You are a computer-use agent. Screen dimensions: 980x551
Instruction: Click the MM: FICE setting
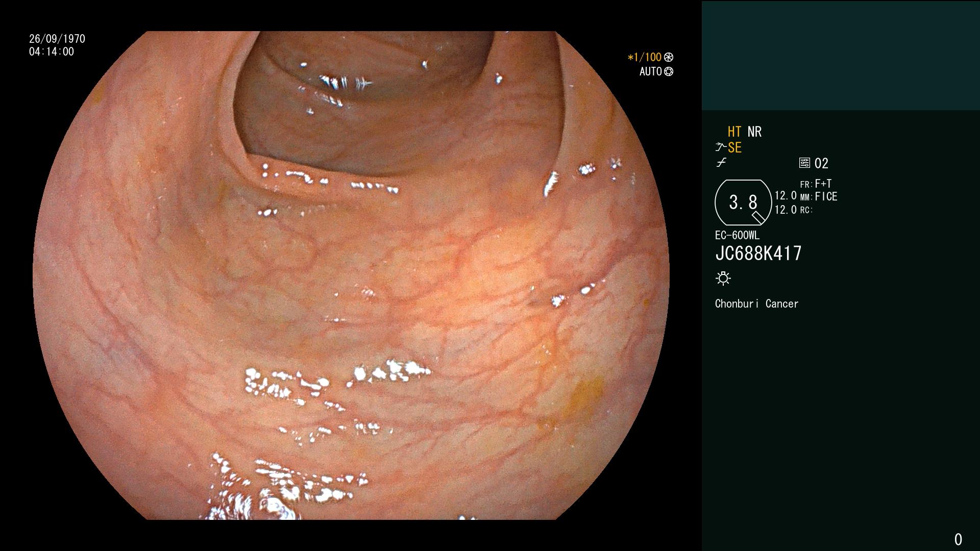point(819,196)
